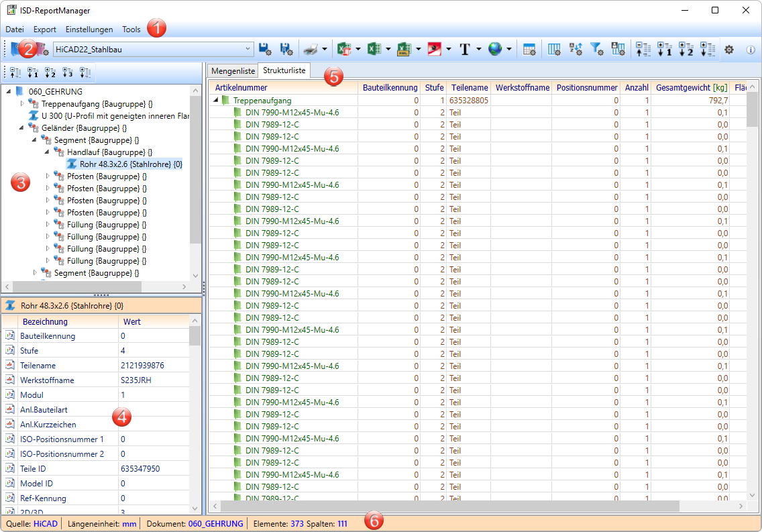The height and width of the screenshot is (532, 762).
Task: Click the info icon at toolbar end
Action: tap(751, 49)
